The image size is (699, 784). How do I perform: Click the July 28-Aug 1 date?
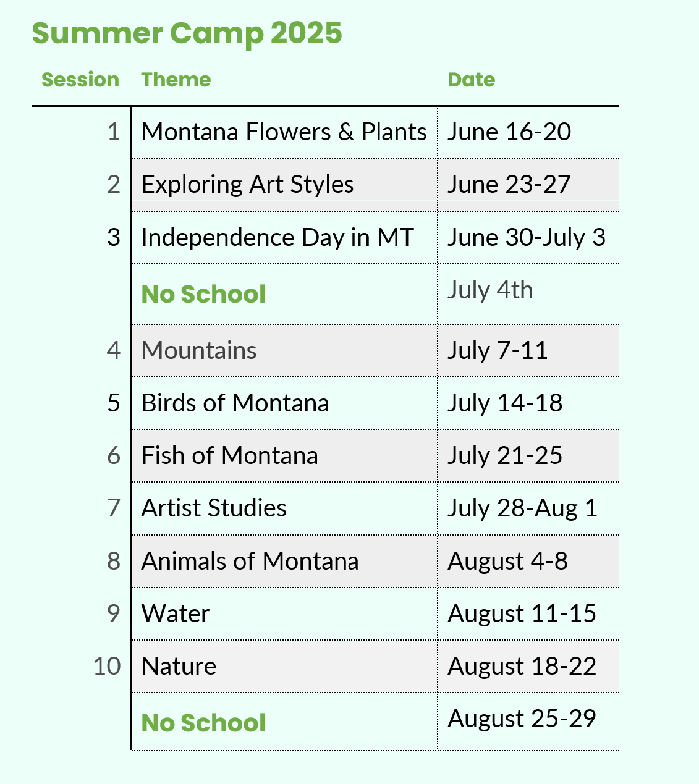point(522,508)
